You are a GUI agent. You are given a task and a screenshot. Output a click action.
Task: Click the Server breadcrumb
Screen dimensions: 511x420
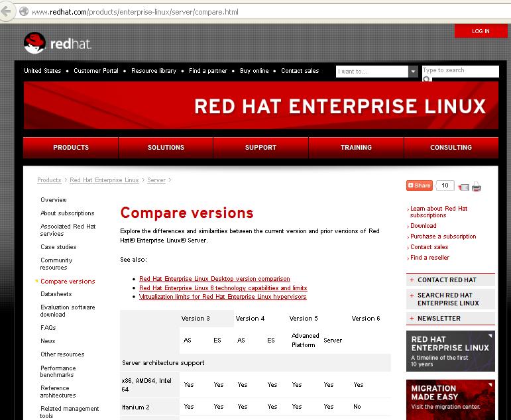[x=156, y=180]
